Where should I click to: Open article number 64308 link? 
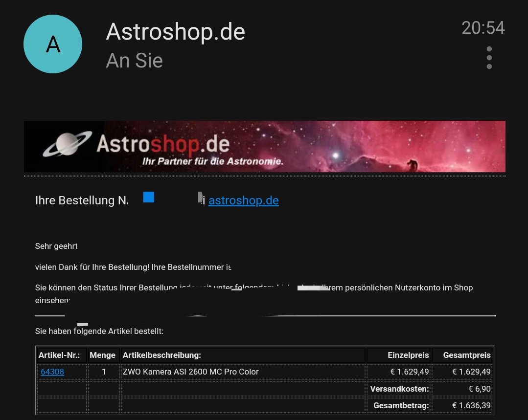pyautogui.click(x=52, y=372)
